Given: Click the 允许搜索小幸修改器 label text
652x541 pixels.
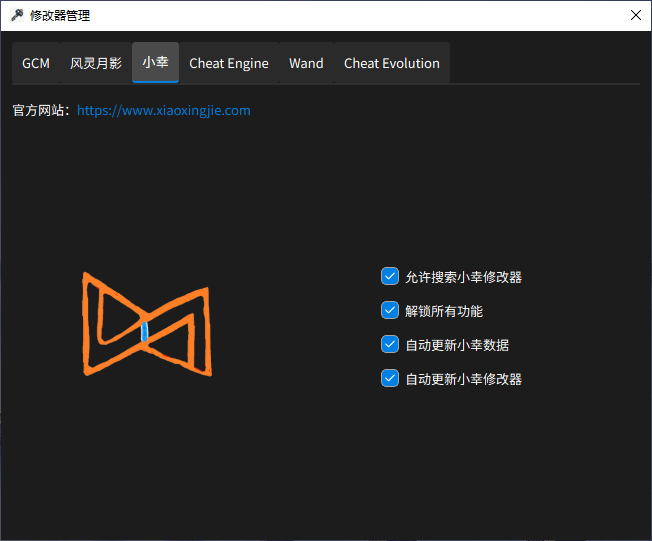Looking at the screenshot, I should [463, 277].
